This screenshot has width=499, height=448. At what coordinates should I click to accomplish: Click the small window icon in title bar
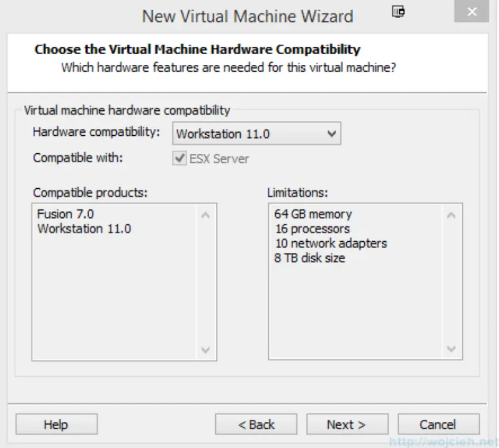click(x=399, y=11)
